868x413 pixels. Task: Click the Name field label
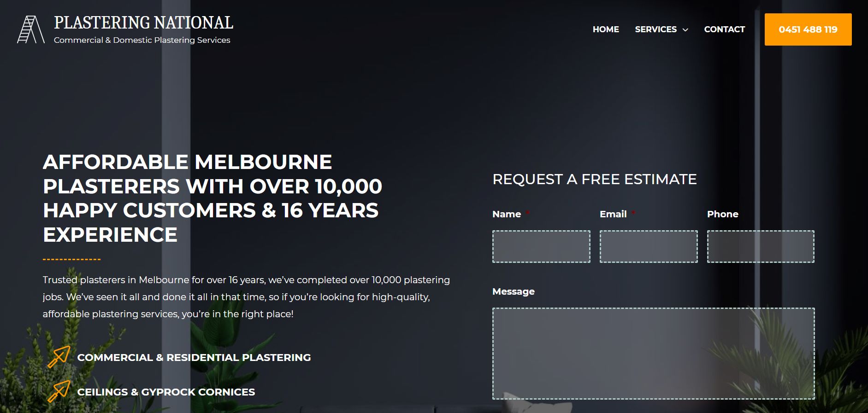tap(507, 214)
